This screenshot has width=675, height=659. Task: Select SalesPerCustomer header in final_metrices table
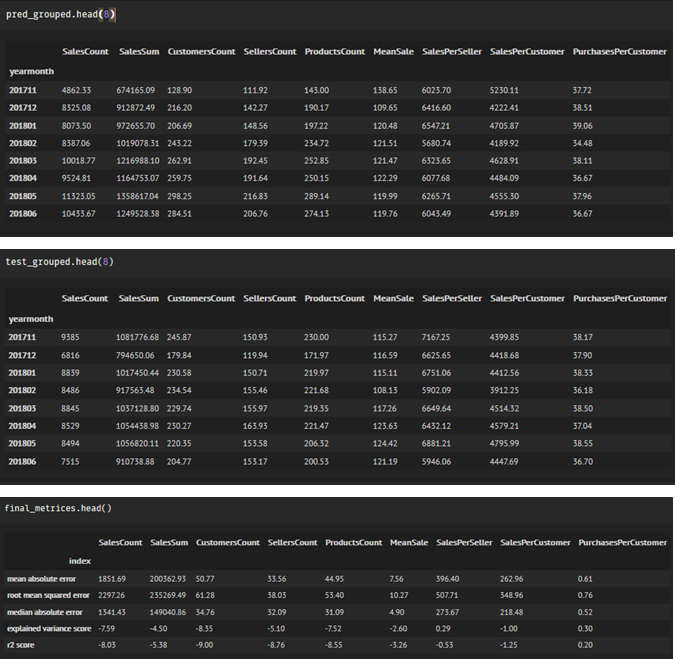(535, 542)
